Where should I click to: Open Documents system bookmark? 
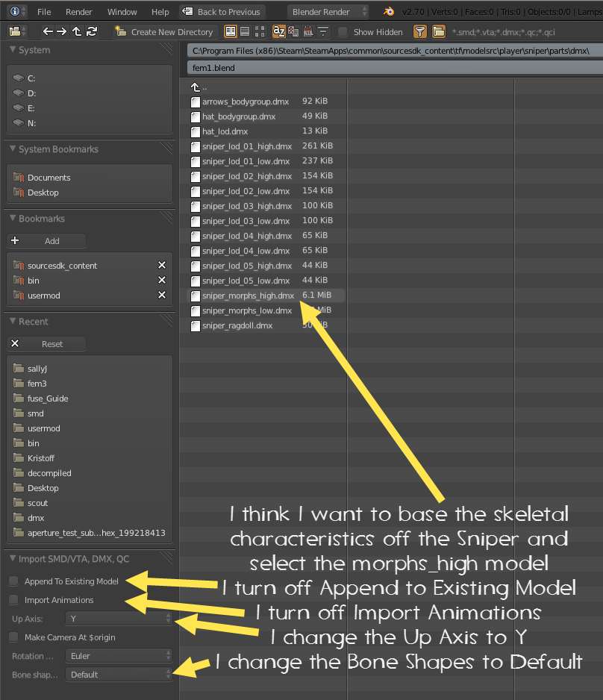pyautogui.click(x=90, y=178)
